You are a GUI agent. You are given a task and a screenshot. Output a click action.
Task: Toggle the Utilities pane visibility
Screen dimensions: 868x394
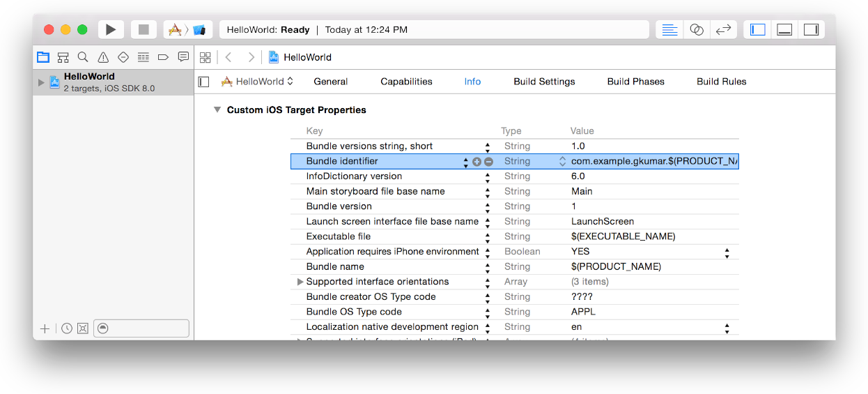tap(811, 29)
